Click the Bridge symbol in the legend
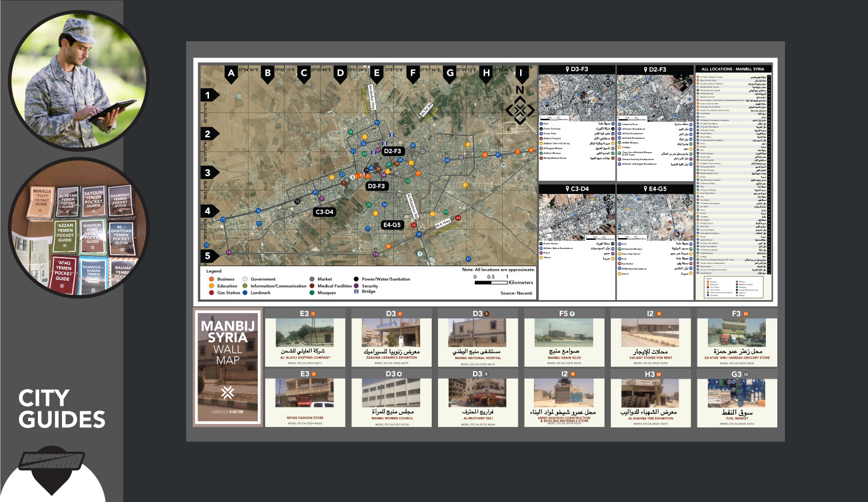This screenshot has width=868, height=502. [356, 291]
